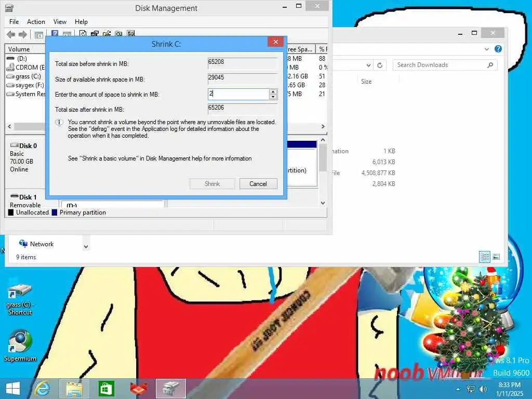Switch Explorer to details view icon
Screen dimensions: 532x399
[x=485, y=257]
